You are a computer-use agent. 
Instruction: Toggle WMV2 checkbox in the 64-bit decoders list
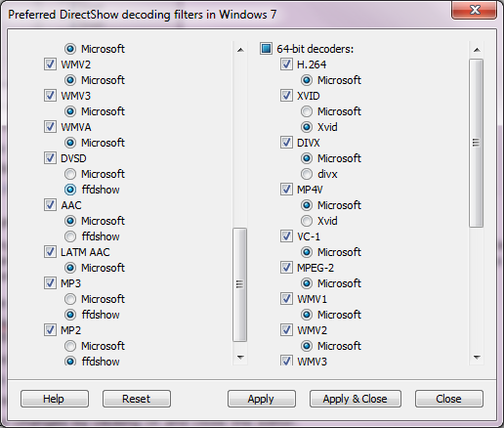(x=286, y=330)
